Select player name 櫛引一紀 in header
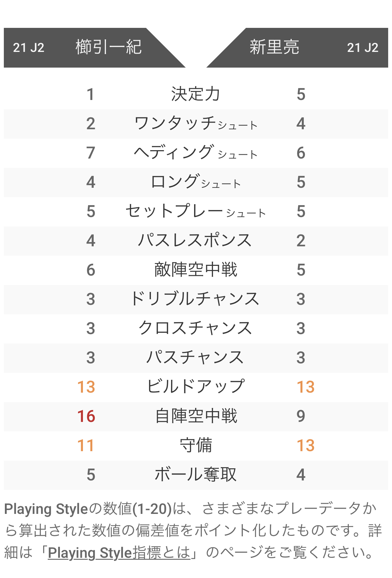 pyautogui.click(x=108, y=47)
